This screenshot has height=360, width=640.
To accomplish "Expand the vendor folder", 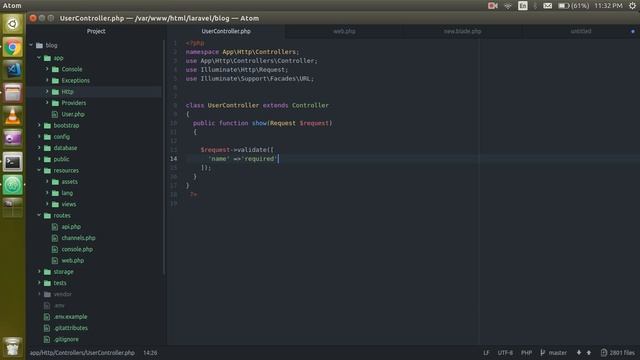I will click(39, 294).
